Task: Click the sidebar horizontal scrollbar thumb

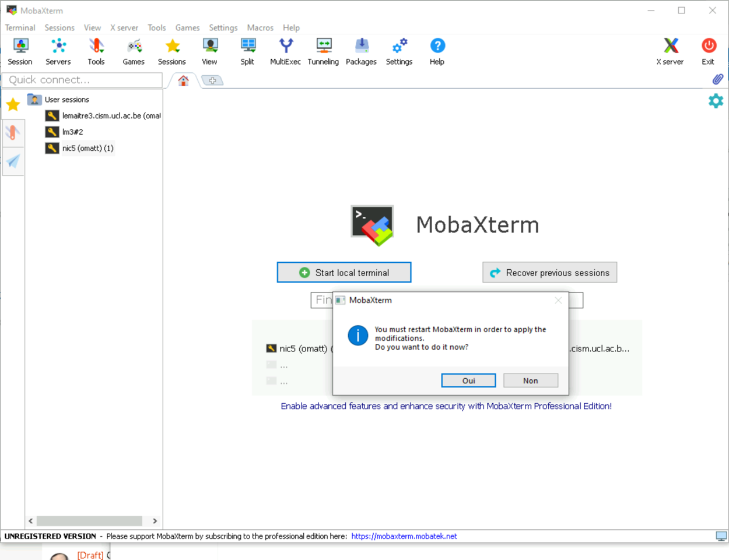Action: tap(89, 521)
